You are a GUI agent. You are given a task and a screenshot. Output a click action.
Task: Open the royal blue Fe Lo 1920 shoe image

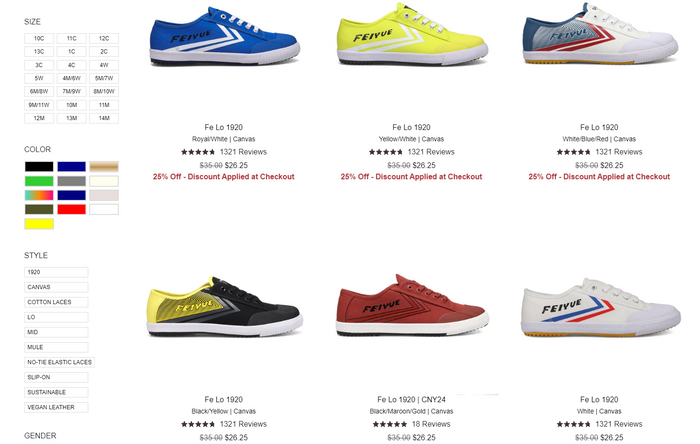pos(224,37)
